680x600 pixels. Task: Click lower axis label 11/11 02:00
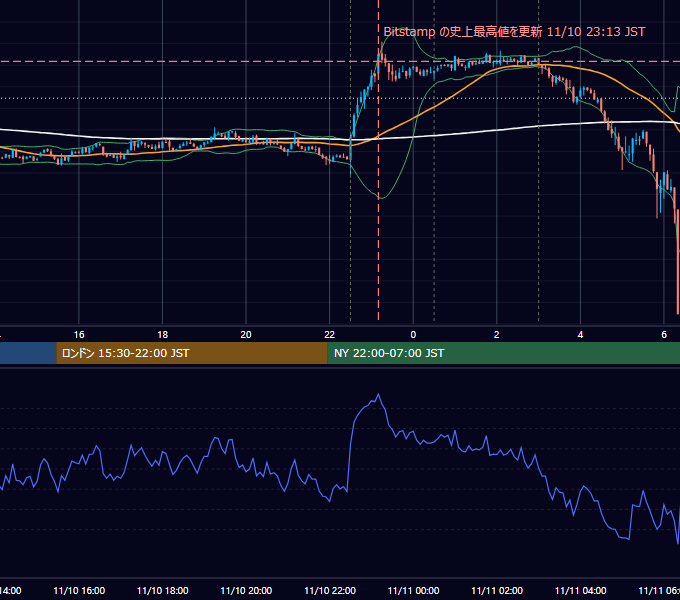[497, 591]
